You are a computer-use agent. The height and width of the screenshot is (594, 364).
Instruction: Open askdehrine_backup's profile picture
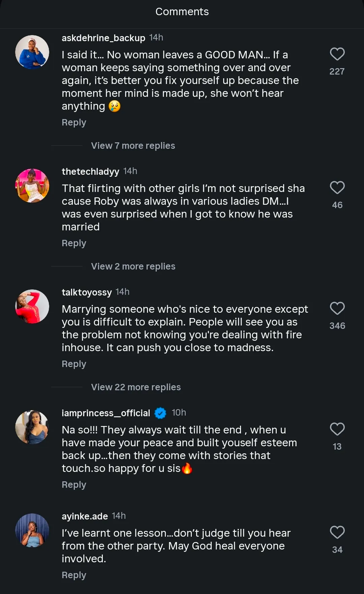tap(32, 52)
